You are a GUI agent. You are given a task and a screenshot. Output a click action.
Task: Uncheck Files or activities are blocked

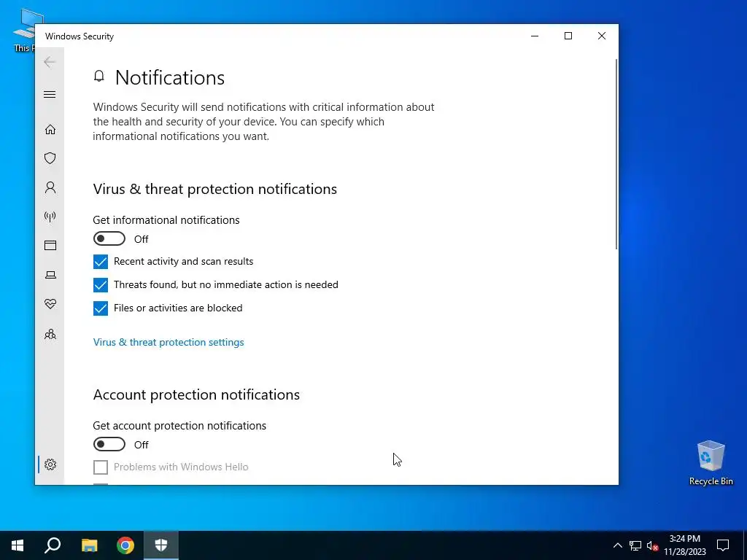101,308
